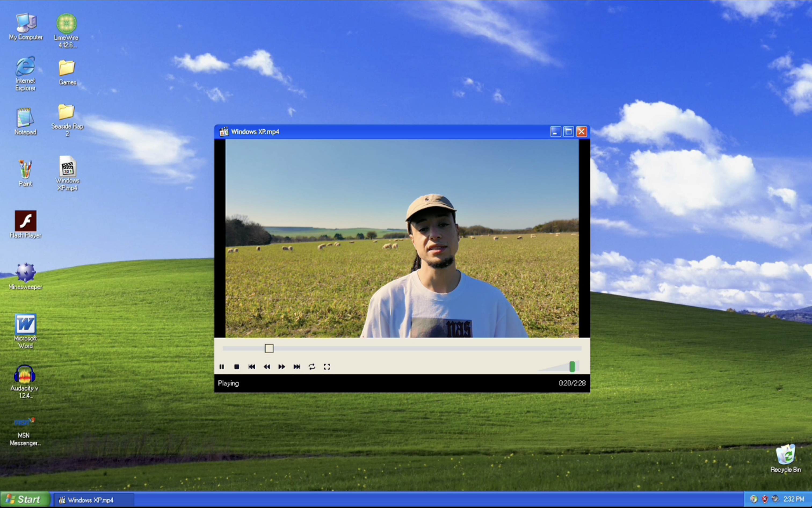Select the Seaside Rap 2 folder

67,120
